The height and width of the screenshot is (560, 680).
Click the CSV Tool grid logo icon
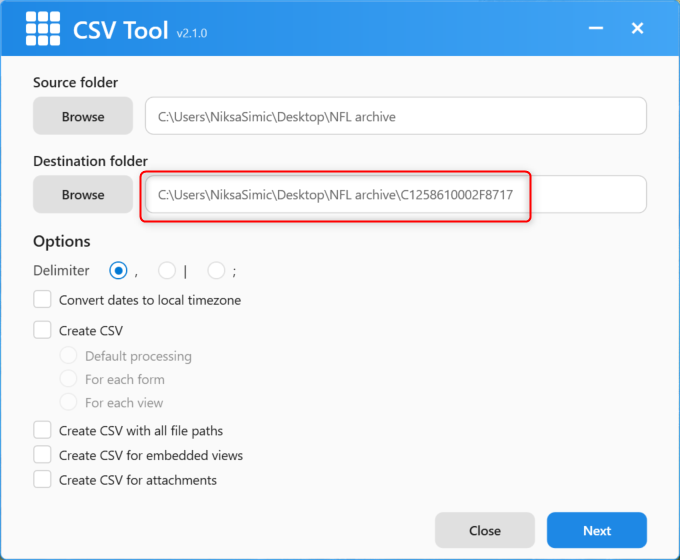42,29
